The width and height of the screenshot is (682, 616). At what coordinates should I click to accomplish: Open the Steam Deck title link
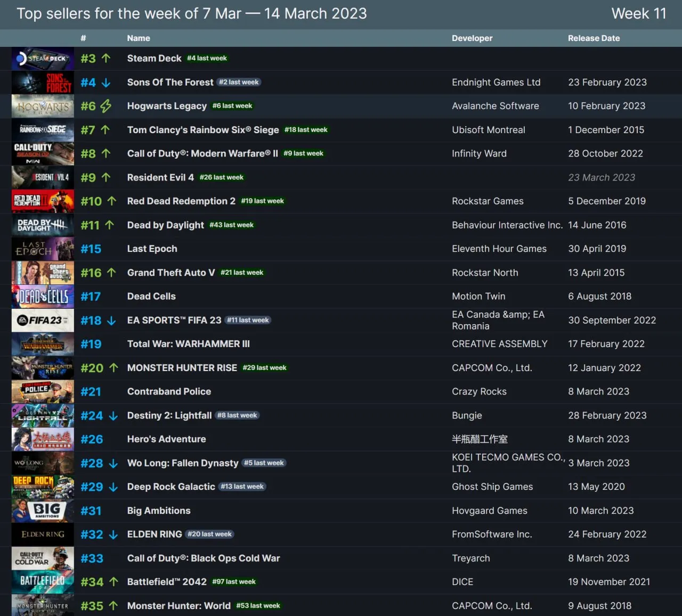point(154,58)
